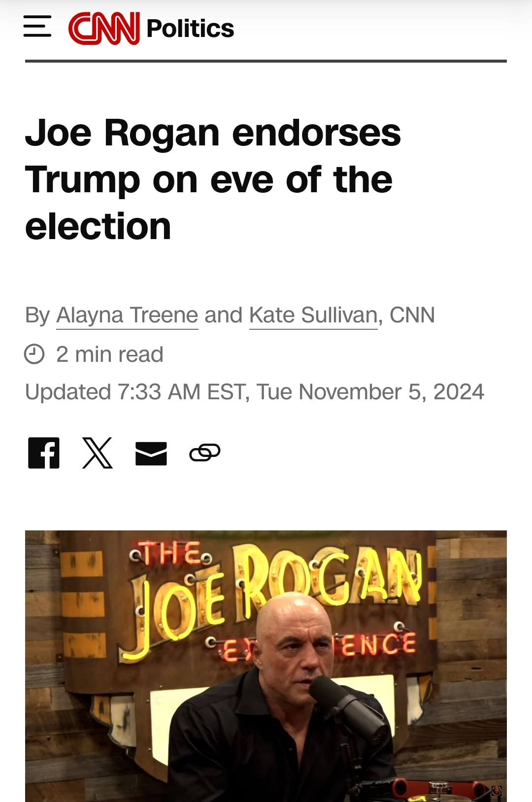
Task: Click the CNN text after the byline
Action: click(412, 315)
